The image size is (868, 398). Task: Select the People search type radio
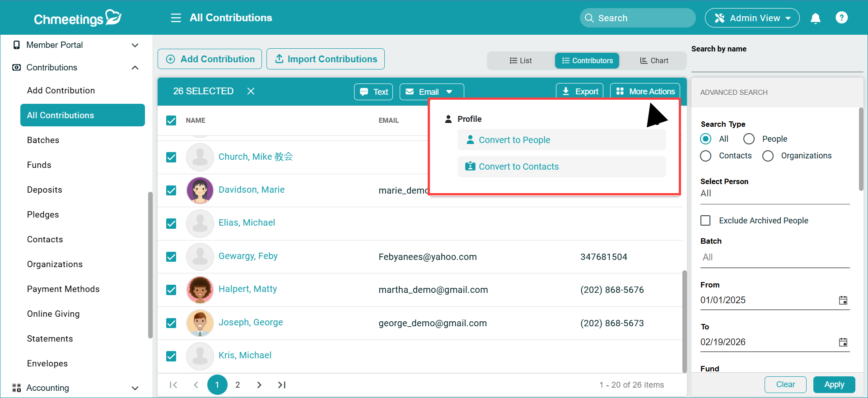coord(749,139)
